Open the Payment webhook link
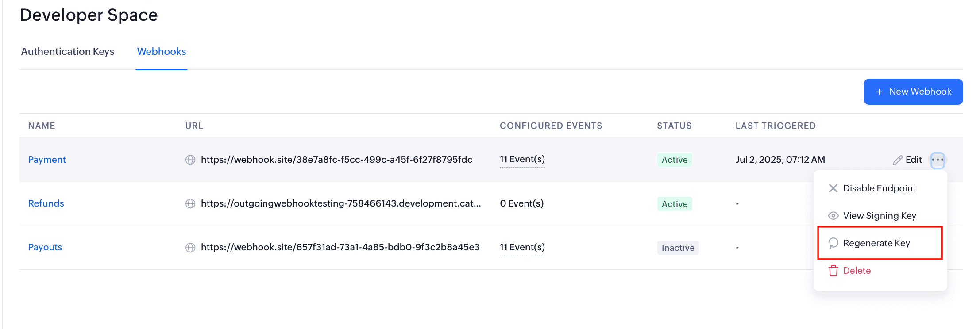This screenshot has width=980, height=329. [47, 160]
